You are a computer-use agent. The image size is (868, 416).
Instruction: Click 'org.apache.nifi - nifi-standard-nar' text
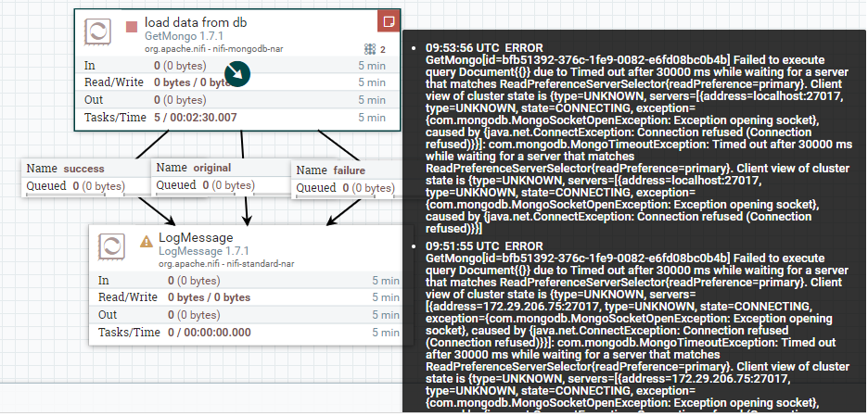click(x=226, y=264)
